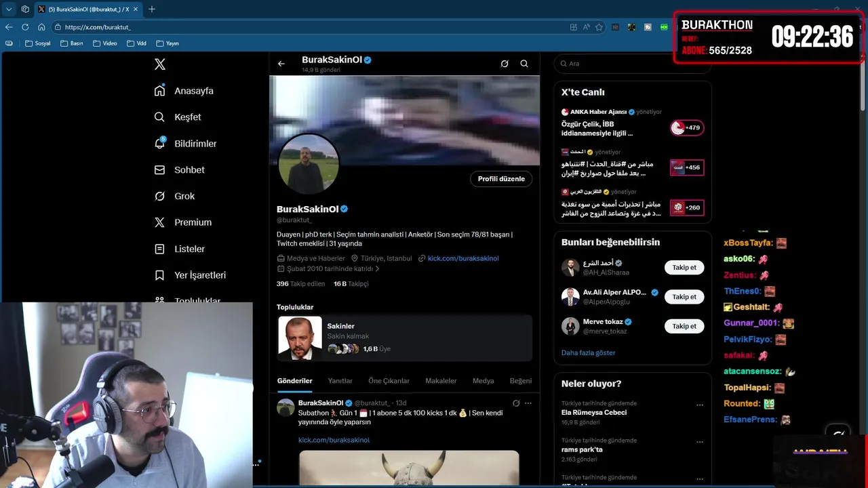Open more options dots on Subathon post
This screenshot has height=488, width=868.
(528, 403)
